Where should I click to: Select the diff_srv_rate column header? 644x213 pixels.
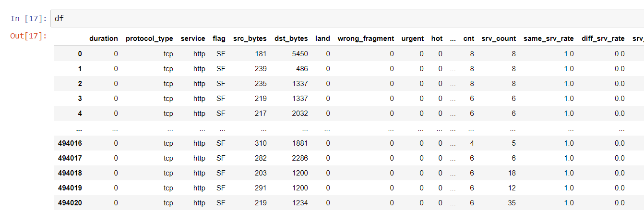pos(603,38)
